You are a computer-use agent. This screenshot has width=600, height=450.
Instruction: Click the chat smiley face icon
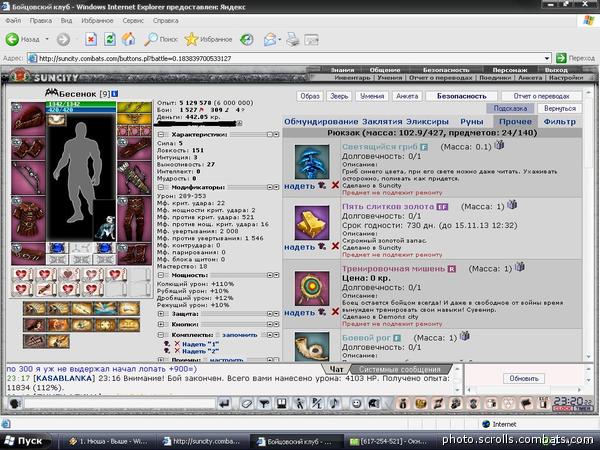tap(356, 403)
